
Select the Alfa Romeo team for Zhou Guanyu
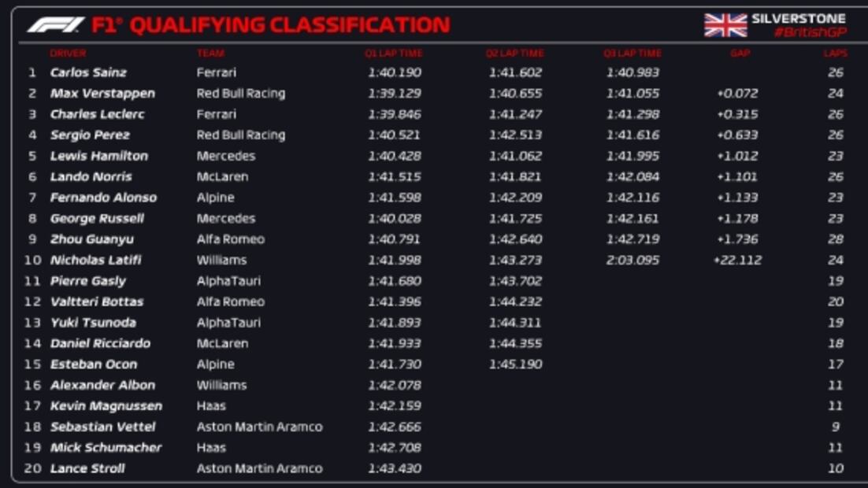pos(230,239)
